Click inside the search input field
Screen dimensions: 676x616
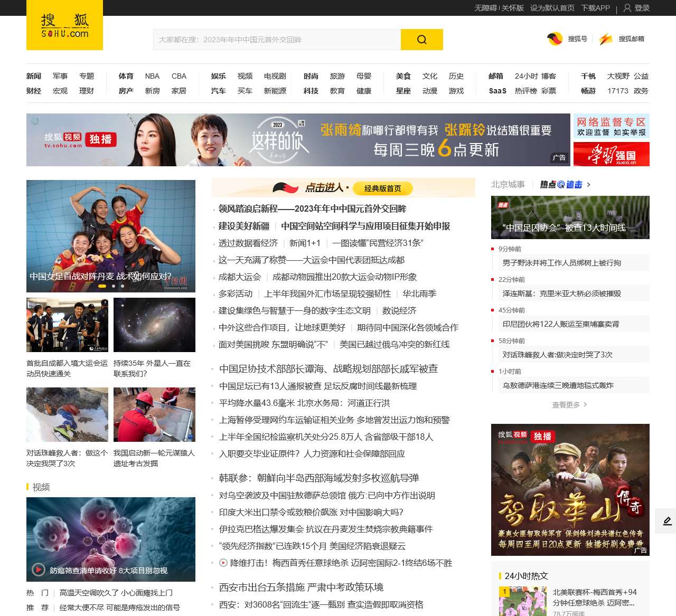tap(275, 39)
